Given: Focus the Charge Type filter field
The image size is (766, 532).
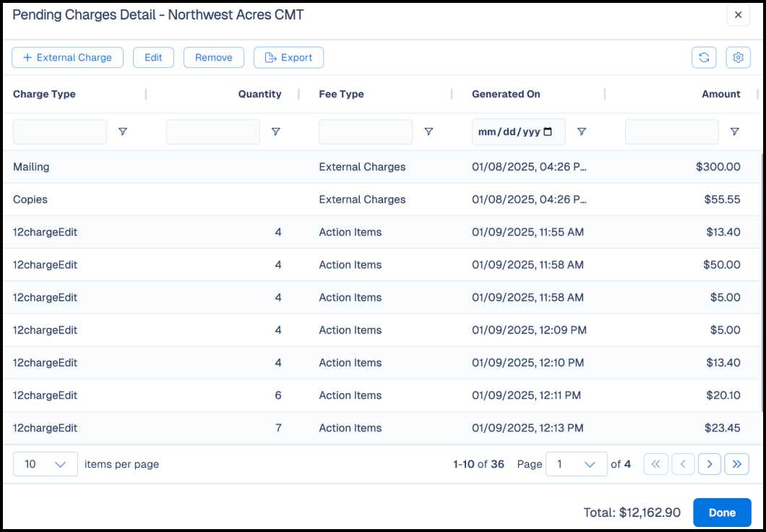Looking at the screenshot, I should coord(60,132).
